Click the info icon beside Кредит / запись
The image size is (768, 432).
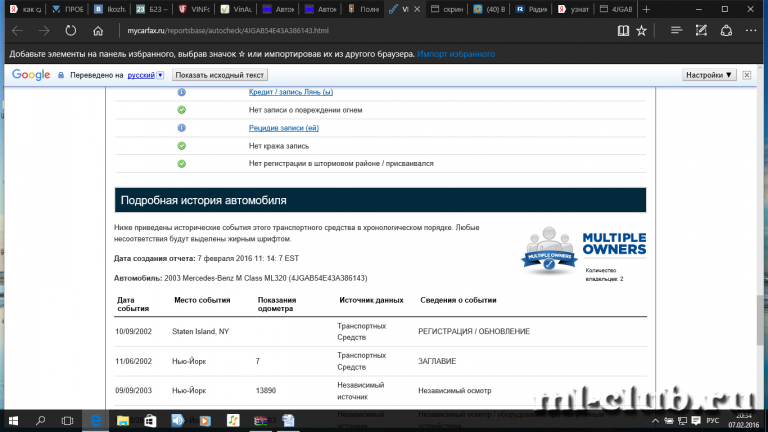pos(181,92)
